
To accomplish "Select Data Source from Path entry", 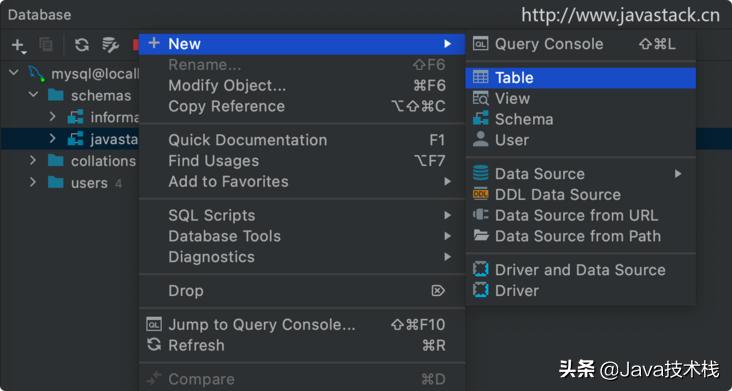I will point(581,236).
